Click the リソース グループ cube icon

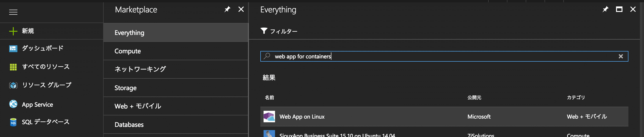(13, 85)
